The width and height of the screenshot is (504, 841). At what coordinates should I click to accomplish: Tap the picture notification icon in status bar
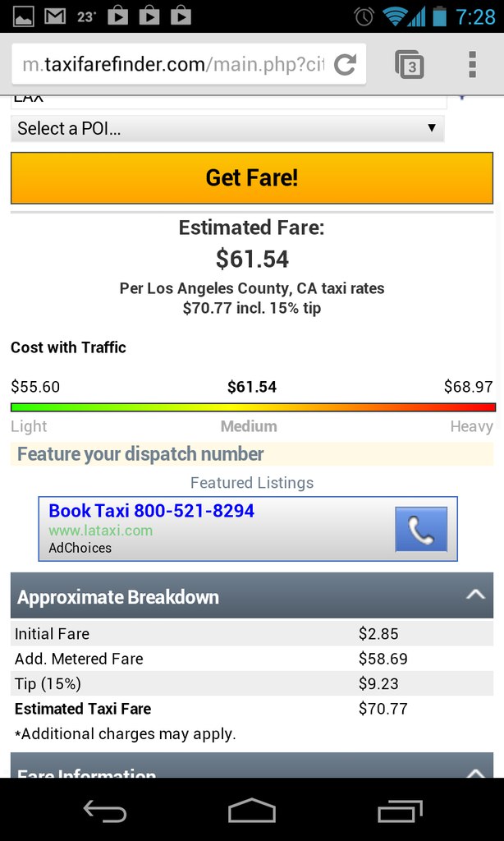click(23, 16)
